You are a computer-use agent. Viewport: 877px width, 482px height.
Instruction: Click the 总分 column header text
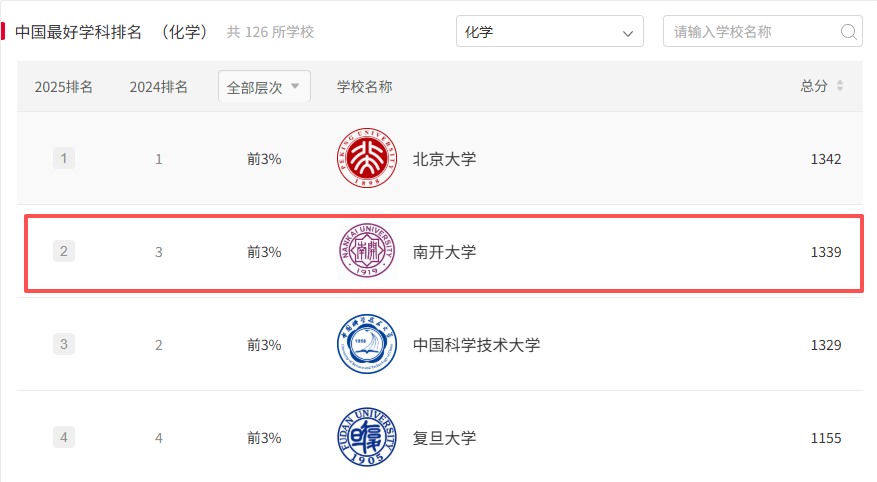pyautogui.click(x=814, y=87)
